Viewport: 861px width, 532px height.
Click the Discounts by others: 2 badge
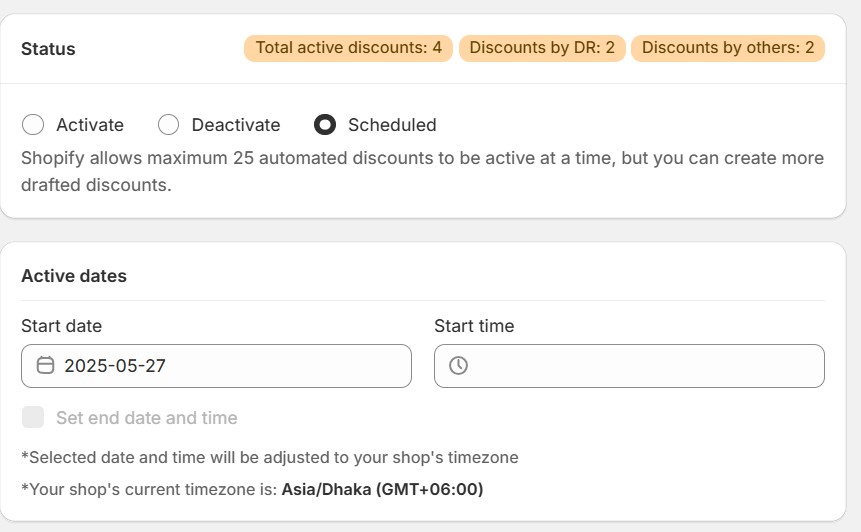727,48
